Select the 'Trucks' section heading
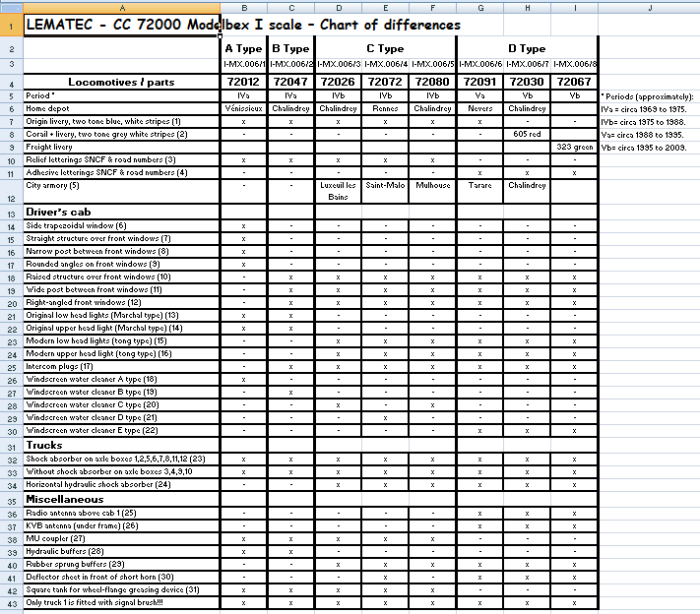 pos(121,446)
